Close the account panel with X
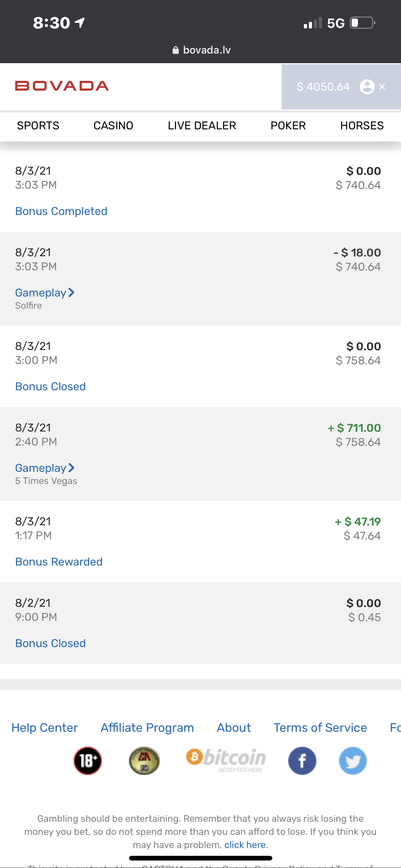401x868 pixels. [x=382, y=87]
